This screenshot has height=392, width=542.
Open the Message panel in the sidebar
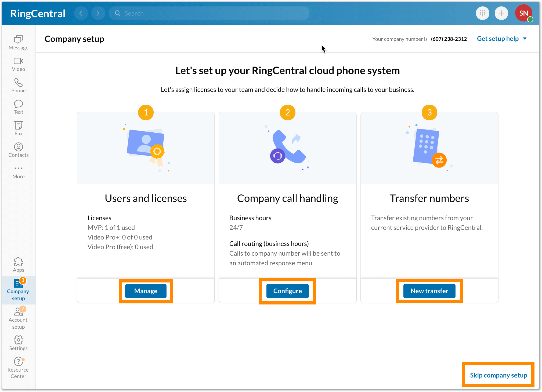(18, 42)
